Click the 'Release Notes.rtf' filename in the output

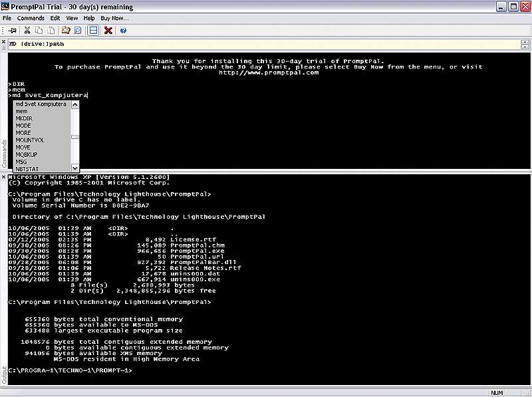click(205, 268)
